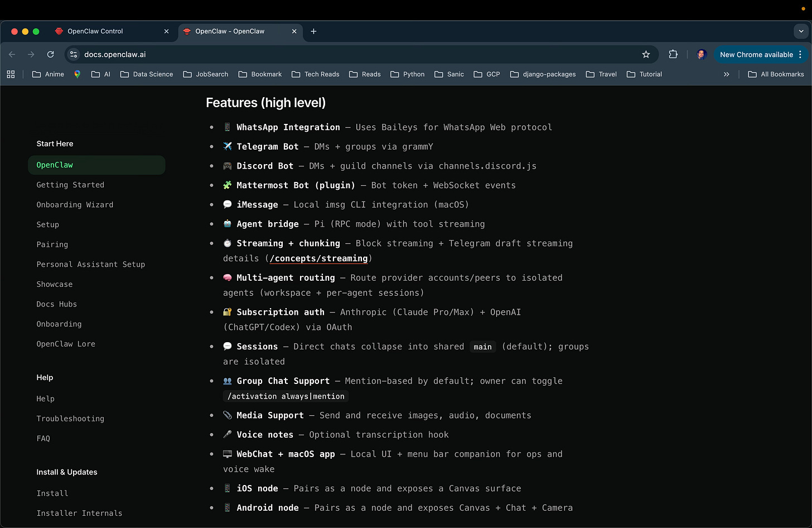
Task: Click the WhatsApp Integration feature text
Action: click(288, 127)
